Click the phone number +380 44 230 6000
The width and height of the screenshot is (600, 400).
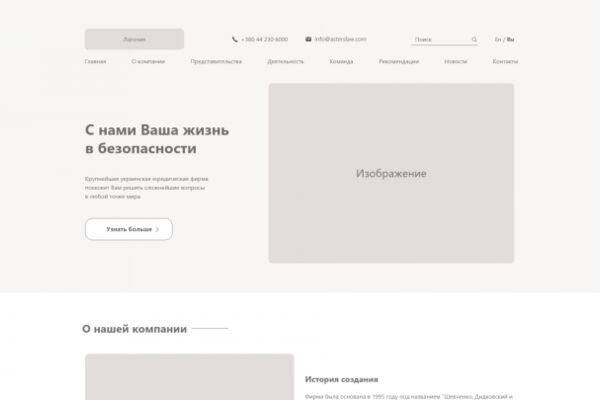[264, 39]
